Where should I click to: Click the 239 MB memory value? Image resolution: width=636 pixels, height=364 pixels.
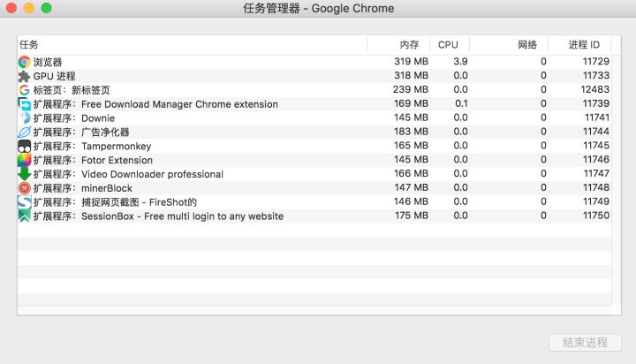411,89
